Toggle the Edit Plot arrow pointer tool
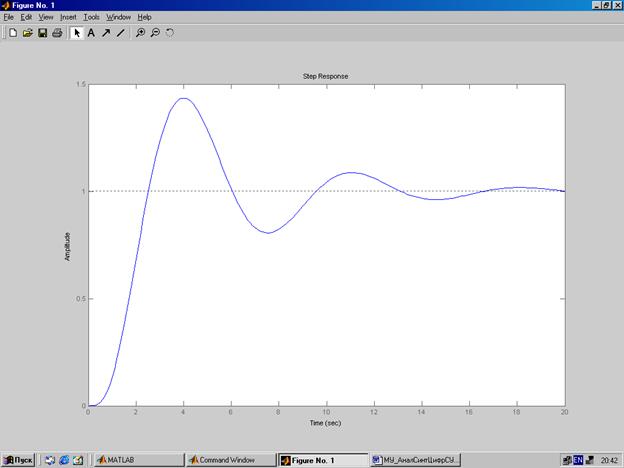The image size is (624, 468). 77,32
